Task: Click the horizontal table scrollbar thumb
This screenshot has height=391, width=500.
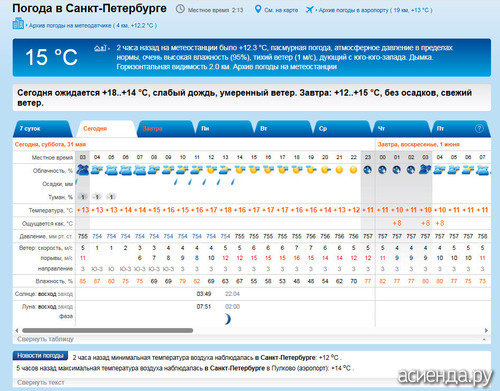Action: (x=108, y=330)
